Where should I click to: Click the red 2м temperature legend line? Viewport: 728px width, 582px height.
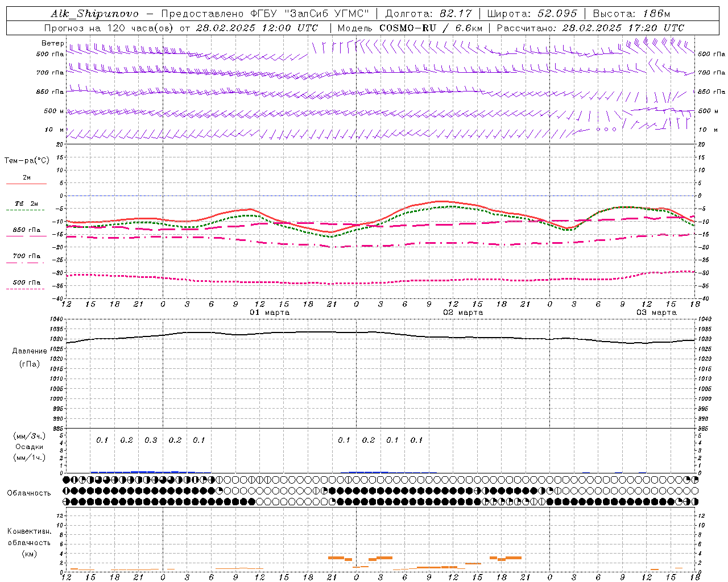[x=26, y=184]
